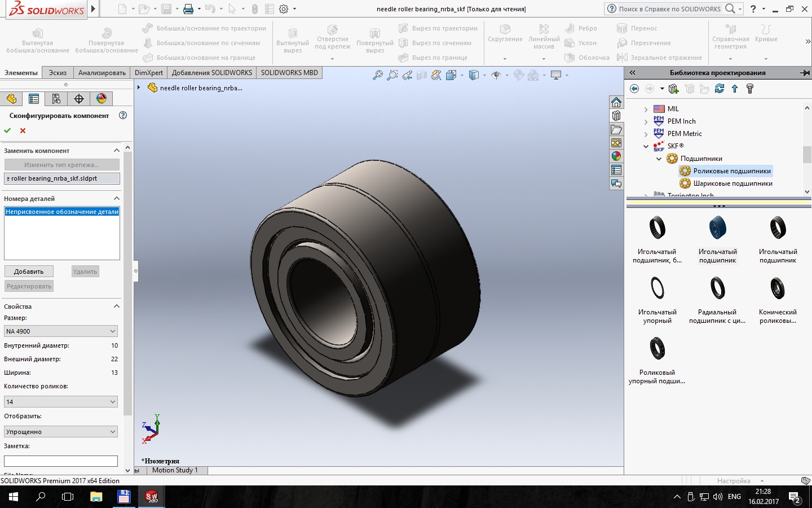This screenshot has width=812, height=508.
Task: Collapse the Номера деталей section
Action: tap(117, 199)
